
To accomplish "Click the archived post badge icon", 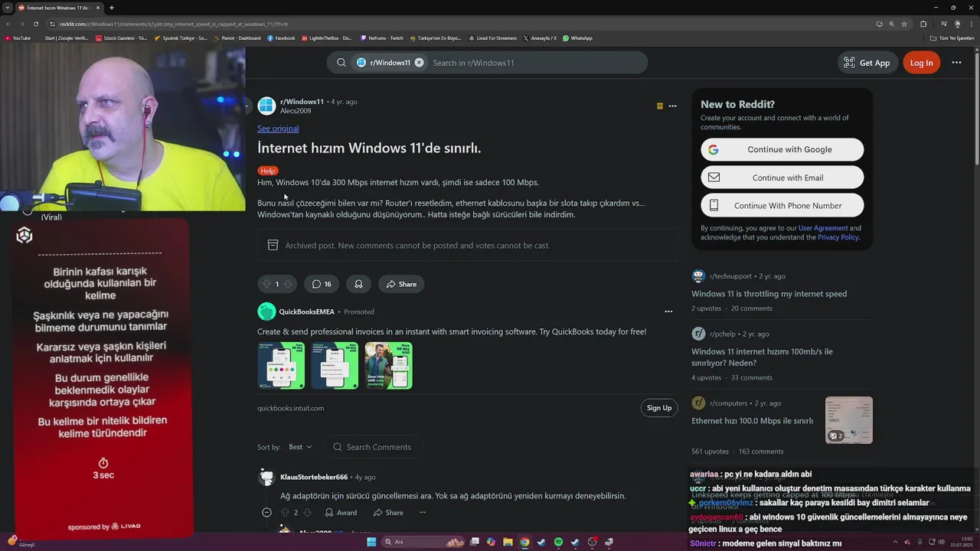I will [x=659, y=106].
